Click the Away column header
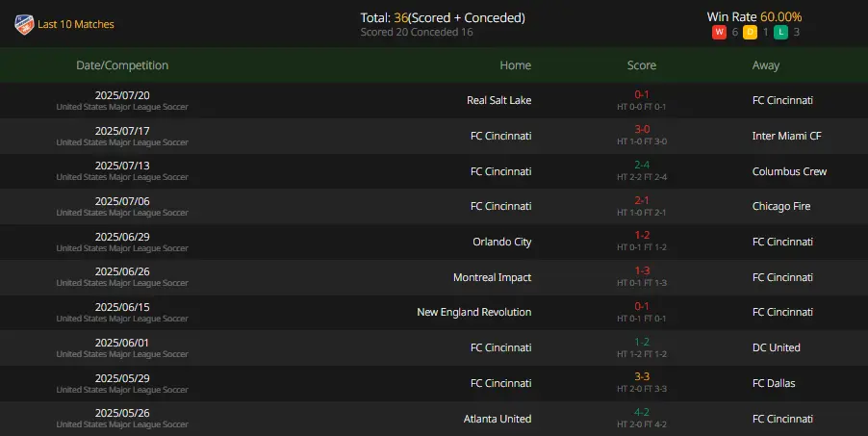This screenshot has width=868, height=436. (766, 65)
